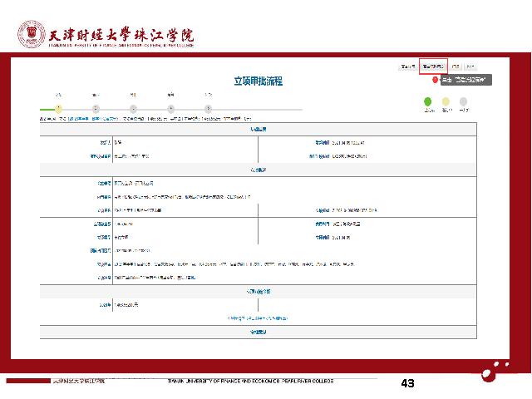Select the fifth, final step node on the progress line
This screenshot has width=532, height=399.
(208, 109)
